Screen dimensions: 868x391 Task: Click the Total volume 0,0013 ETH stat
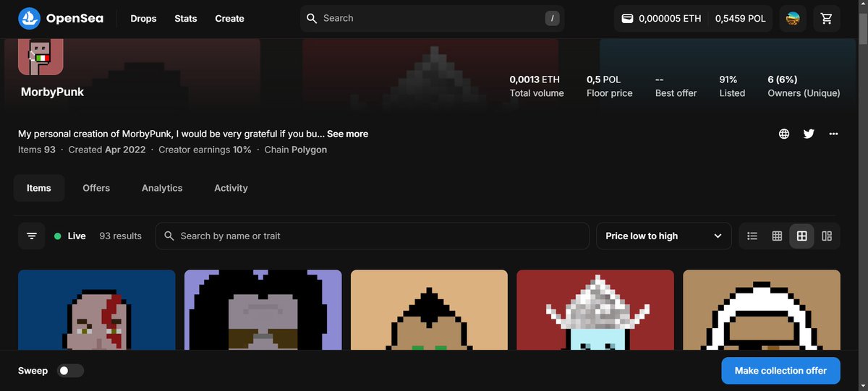537,86
